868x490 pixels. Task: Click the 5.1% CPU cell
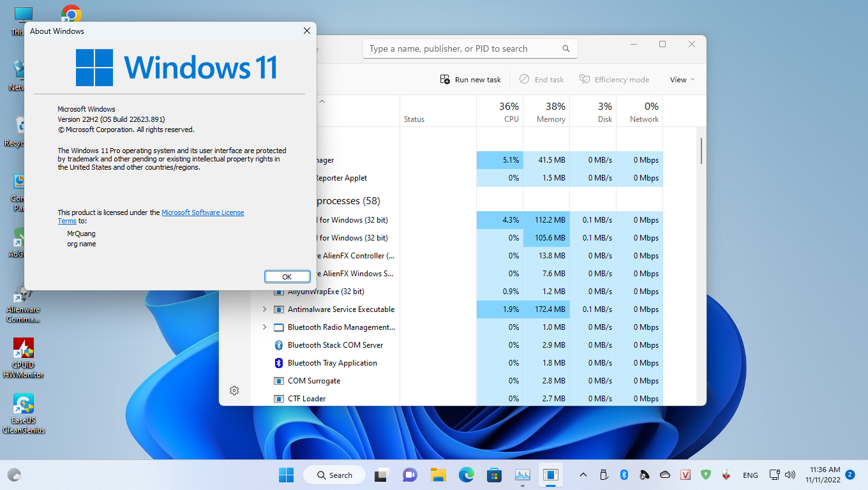point(500,160)
